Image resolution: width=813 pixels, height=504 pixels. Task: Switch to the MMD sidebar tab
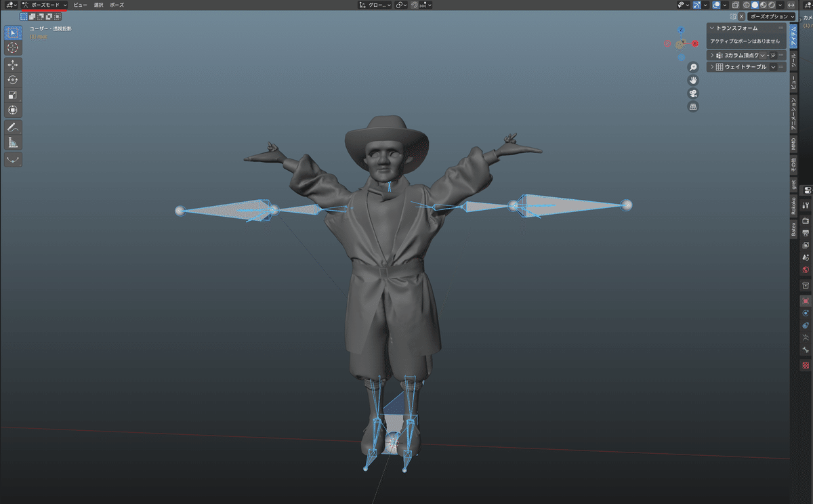pos(793,143)
